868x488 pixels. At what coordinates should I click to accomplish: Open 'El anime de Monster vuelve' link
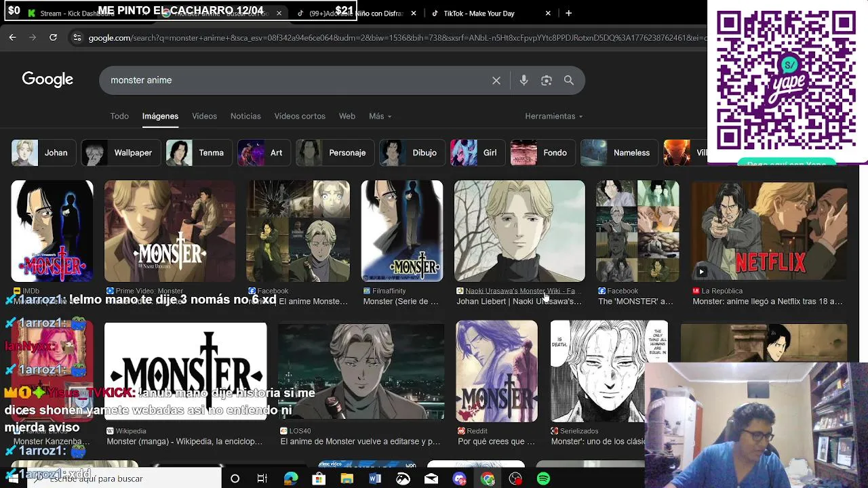point(360,442)
